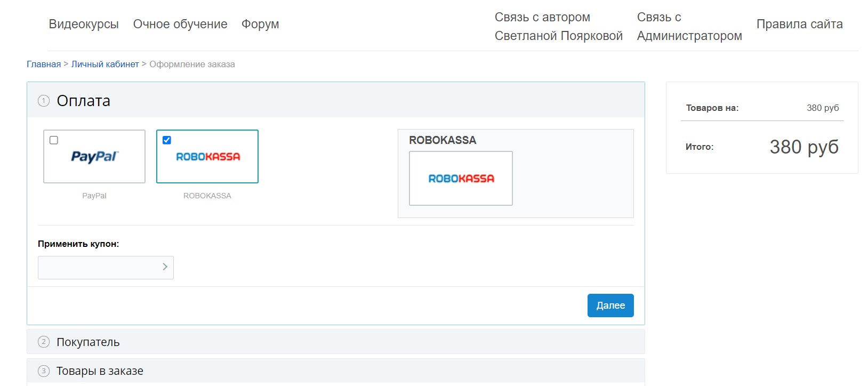Go to the Форум page
Screen dimensions: 868x386
click(x=260, y=24)
